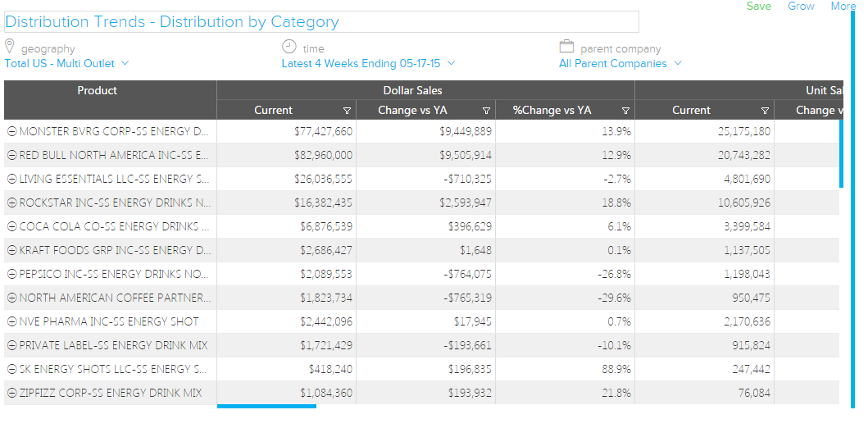This screenshot has height=428, width=868.
Task: Click filter icon on Change vs YA column
Action: tap(486, 111)
